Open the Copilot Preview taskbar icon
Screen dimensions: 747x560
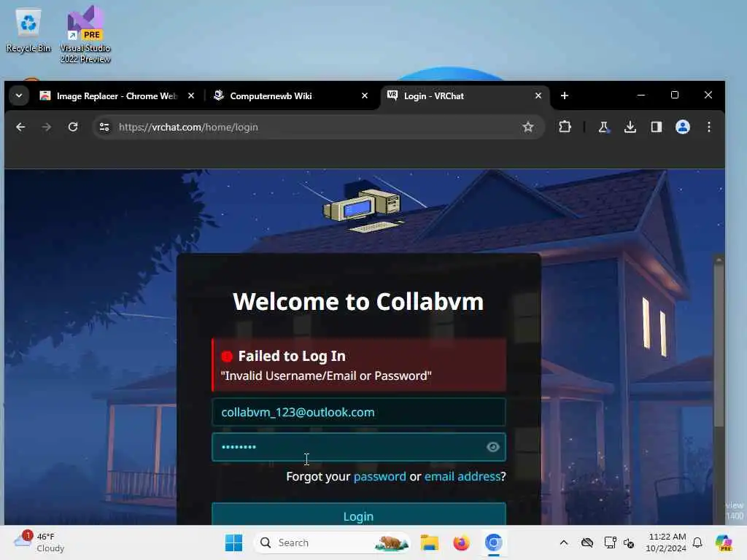[x=724, y=542]
